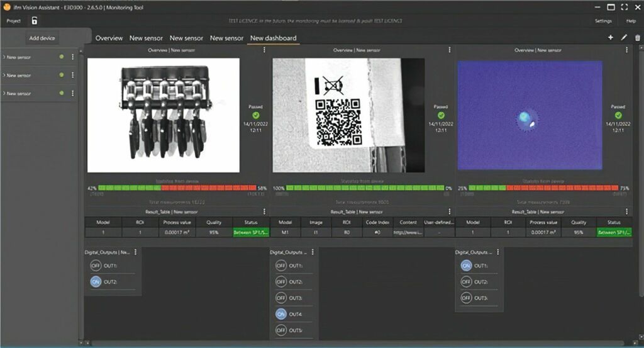Image resolution: width=644 pixels, height=348 pixels.
Task: Switch to the second New sensor tab
Action: 186,38
